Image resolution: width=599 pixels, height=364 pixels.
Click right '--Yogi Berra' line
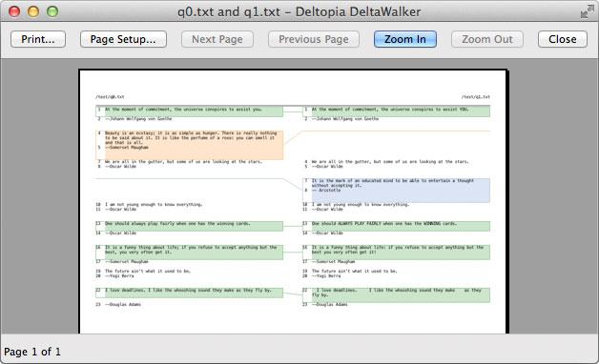pos(326,276)
